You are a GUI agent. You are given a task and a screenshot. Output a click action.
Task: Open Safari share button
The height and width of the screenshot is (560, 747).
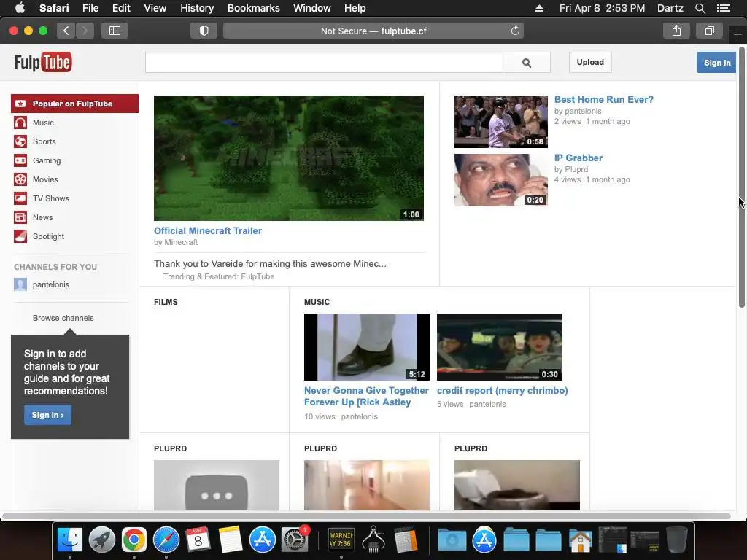pyautogui.click(x=676, y=31)
